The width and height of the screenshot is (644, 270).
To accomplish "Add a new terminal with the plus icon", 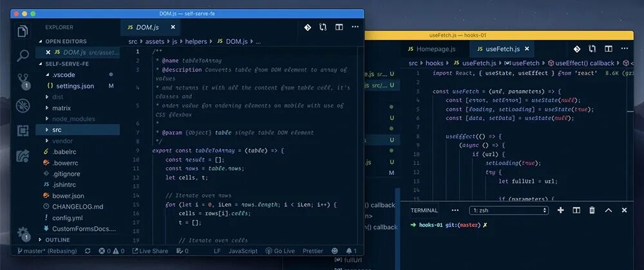I will [561, 210].
